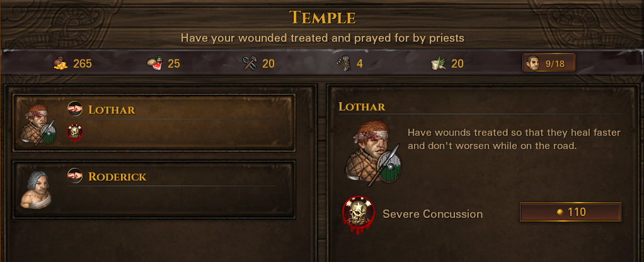Click the mood icon beside Roderick's name
The height and width of the screenshot is (262, 644).
75,176
